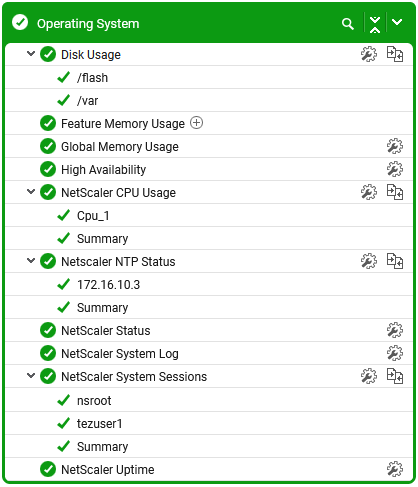Open the NetScaler System Log test
418x487 pixels.
coord(120,354)
